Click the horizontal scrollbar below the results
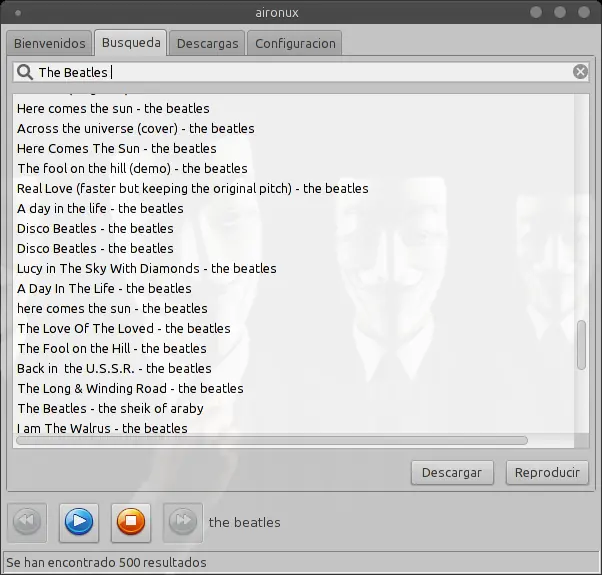602x575 pixels. coord(272,440)
